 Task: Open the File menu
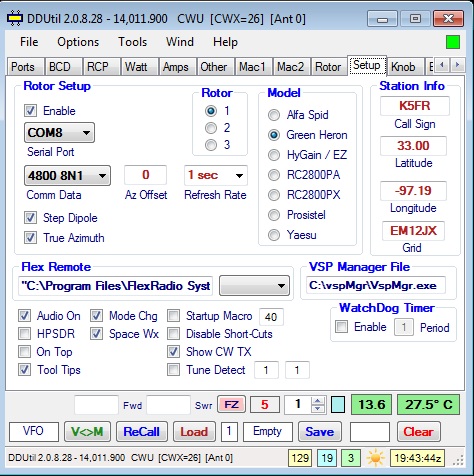point(29,42)
